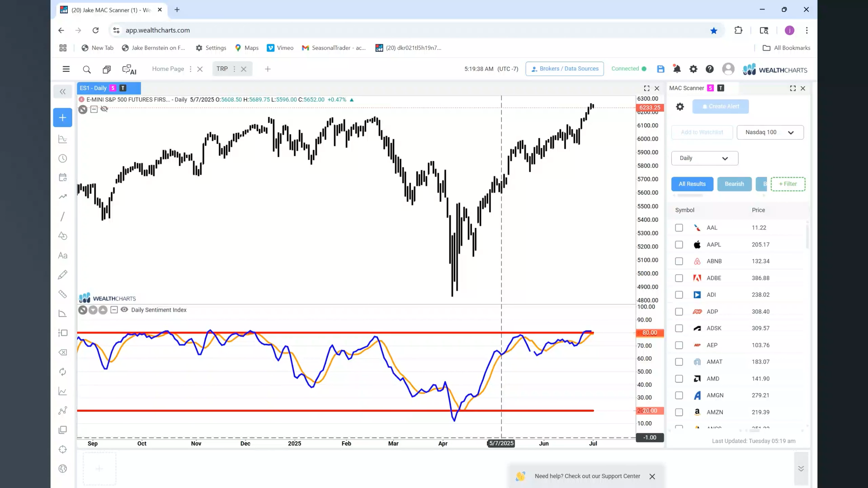The image size is (868, 488).
Task: Launch the AI assistant chat icon
Action: click(129, 69)
